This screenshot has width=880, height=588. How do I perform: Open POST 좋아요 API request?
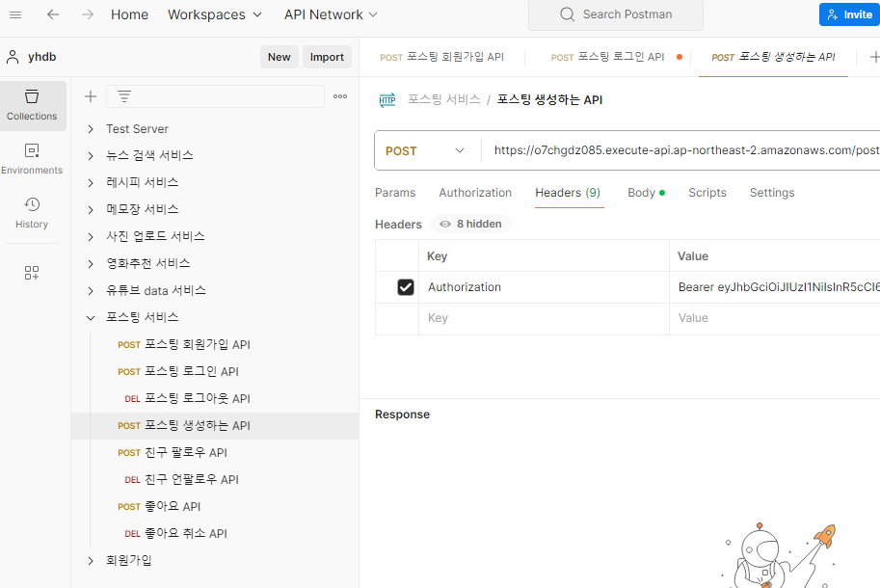pyautogui.click(x=215, y=507)
